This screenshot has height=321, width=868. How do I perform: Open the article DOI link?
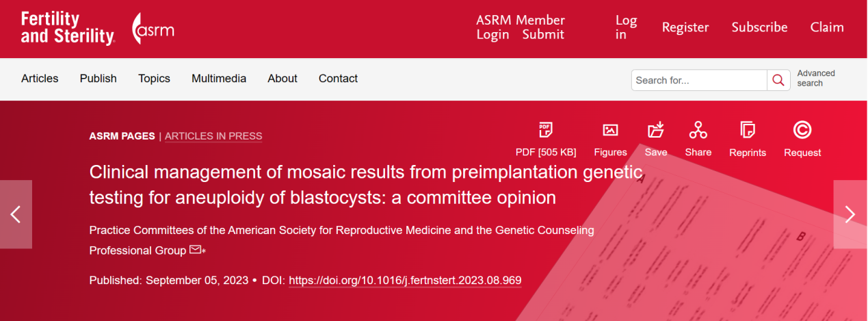point(405,281)
